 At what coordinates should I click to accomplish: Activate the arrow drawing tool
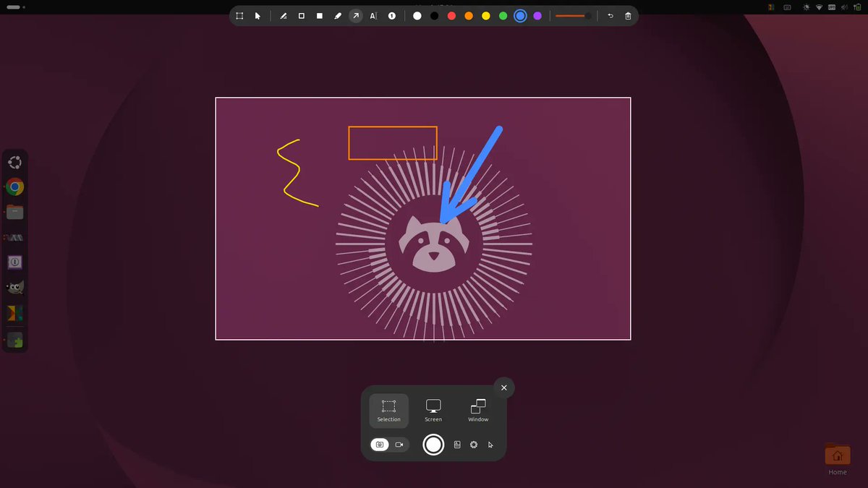pyautogui.click(x=356, y=15)
